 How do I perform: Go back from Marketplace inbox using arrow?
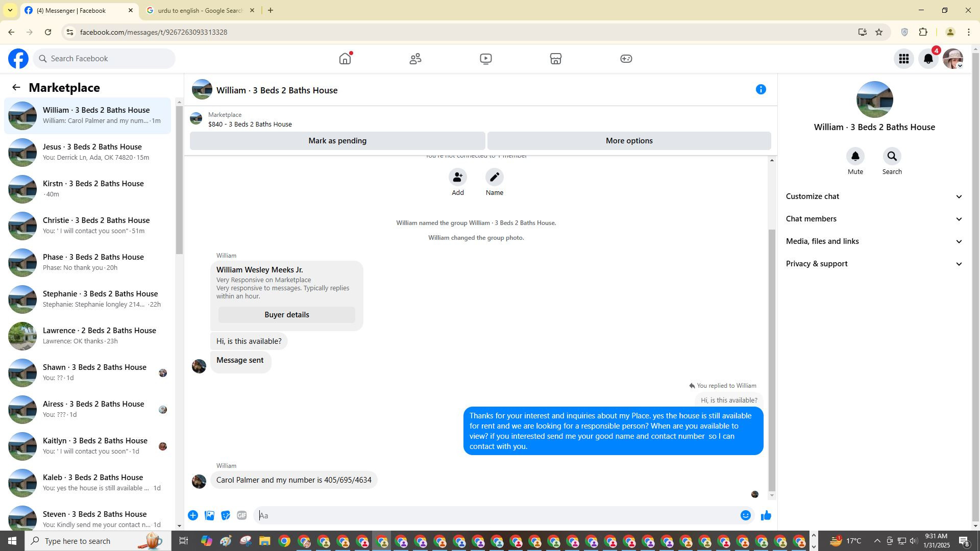coord(16,88)
